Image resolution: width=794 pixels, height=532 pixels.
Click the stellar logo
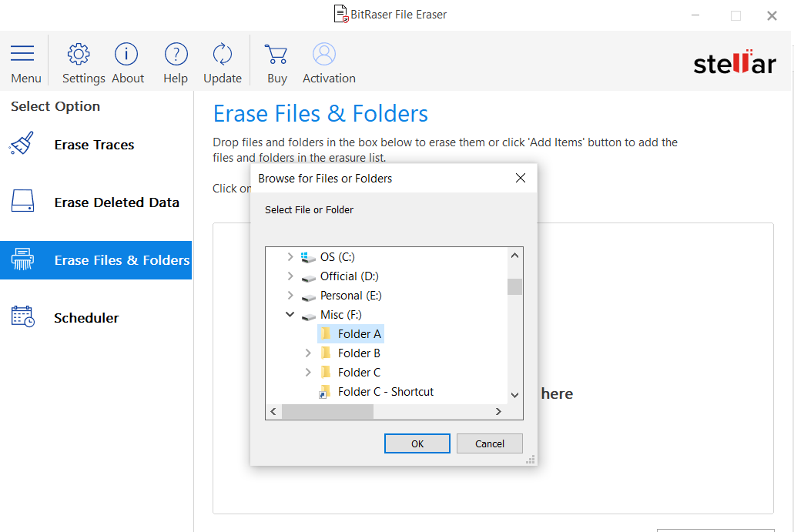(x=734, y=63)
